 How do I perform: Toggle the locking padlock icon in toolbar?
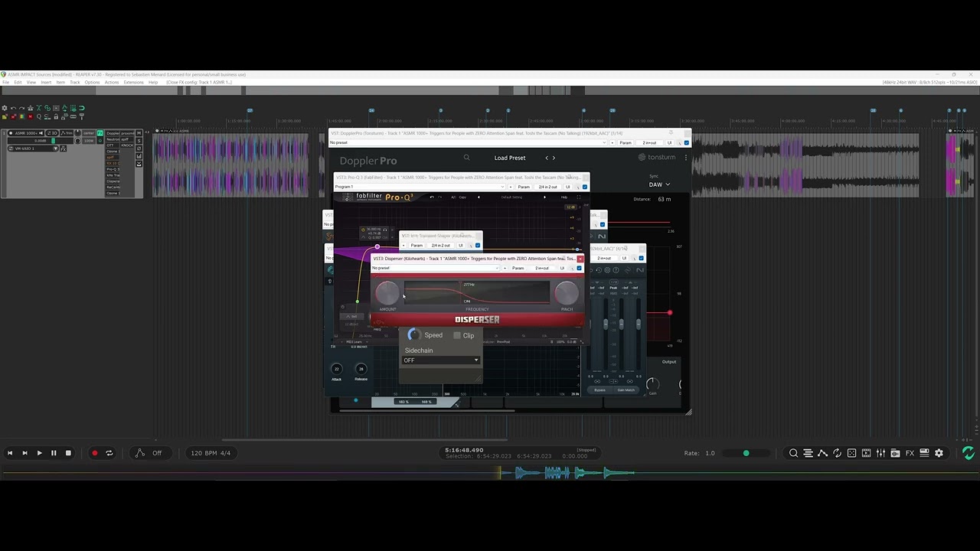click(56, 116)
